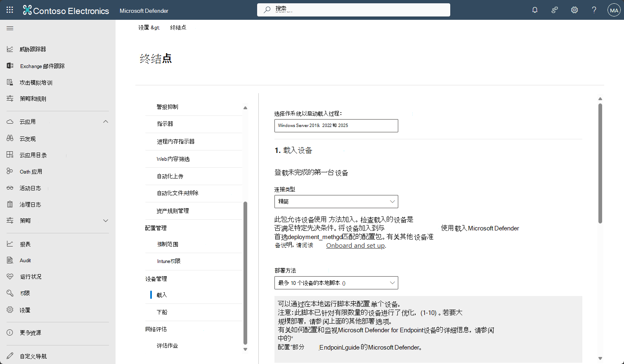View 活动日志 via its sidebar icon
Viewport: 624px width, 364px height.
[10, 188]
